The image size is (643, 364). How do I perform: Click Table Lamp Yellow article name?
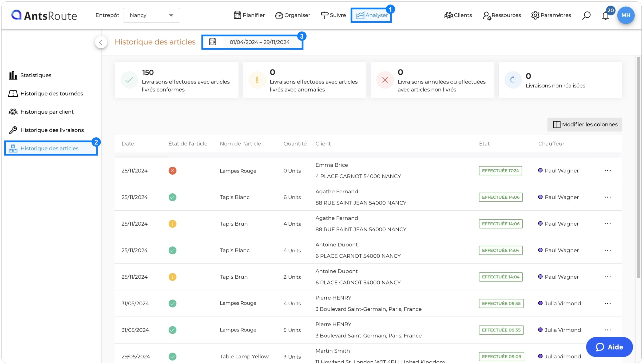click(244, 357)
